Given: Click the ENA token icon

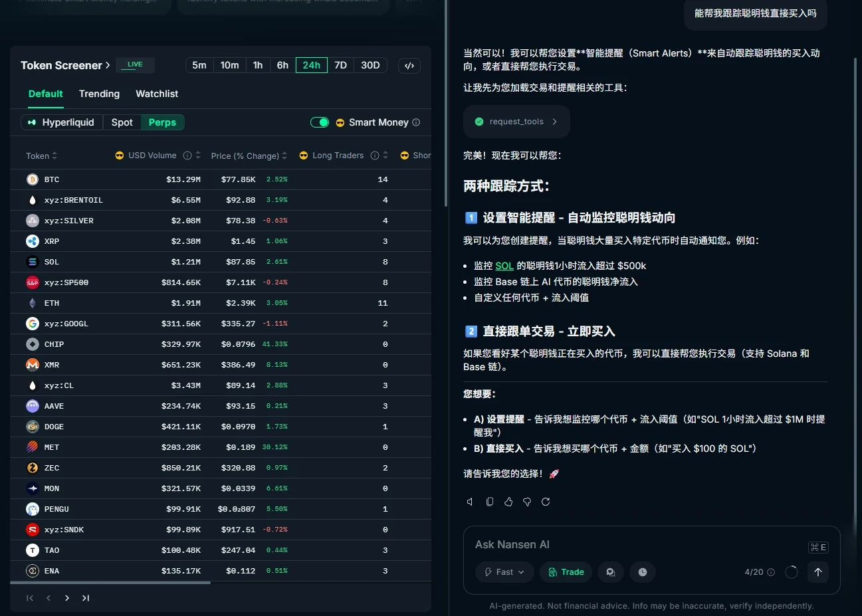Looking at the screenshot, I should (33, 571).
